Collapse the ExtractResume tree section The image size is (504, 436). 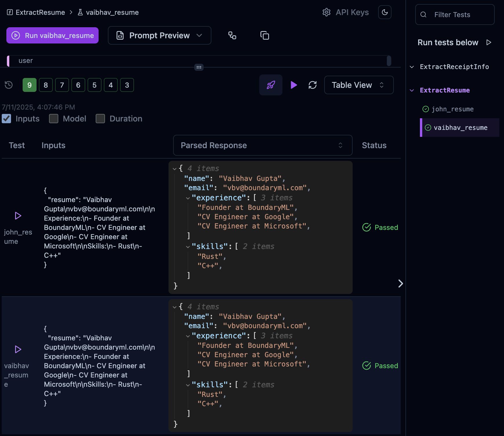click(x=412, y=90)
